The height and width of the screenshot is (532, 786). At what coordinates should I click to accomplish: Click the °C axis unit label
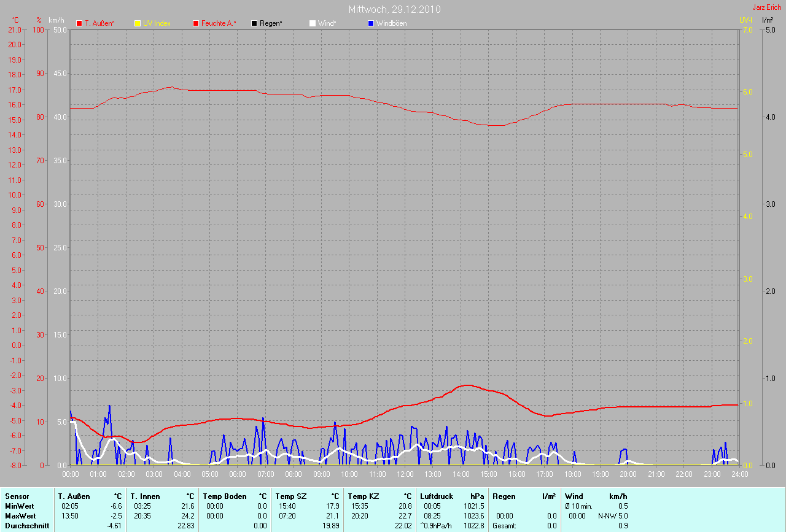click(x=15, y=20)
